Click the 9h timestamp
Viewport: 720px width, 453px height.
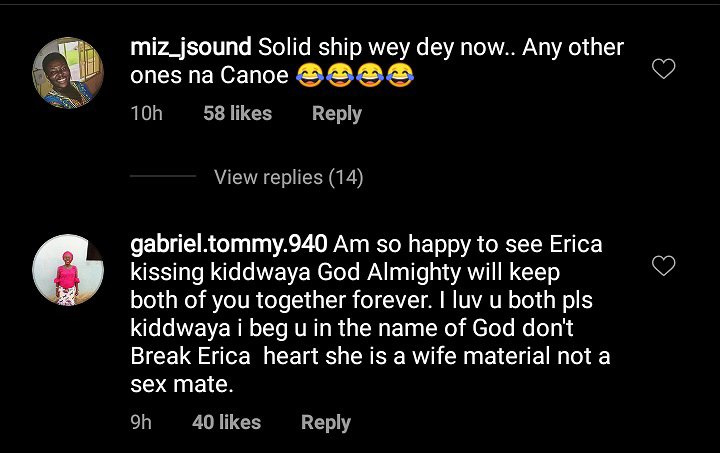click(141, 423)
